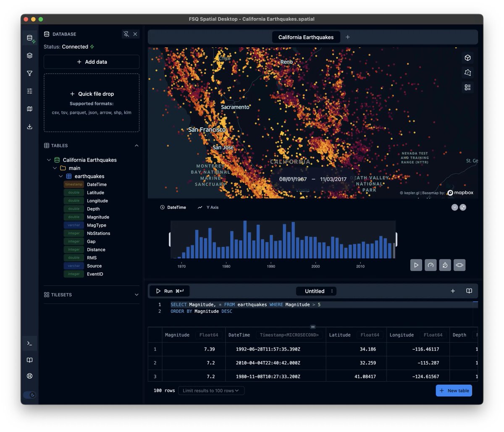504x432 pixels.
Task: Open the SQL console sidebar icon
Action: point(29,343)
